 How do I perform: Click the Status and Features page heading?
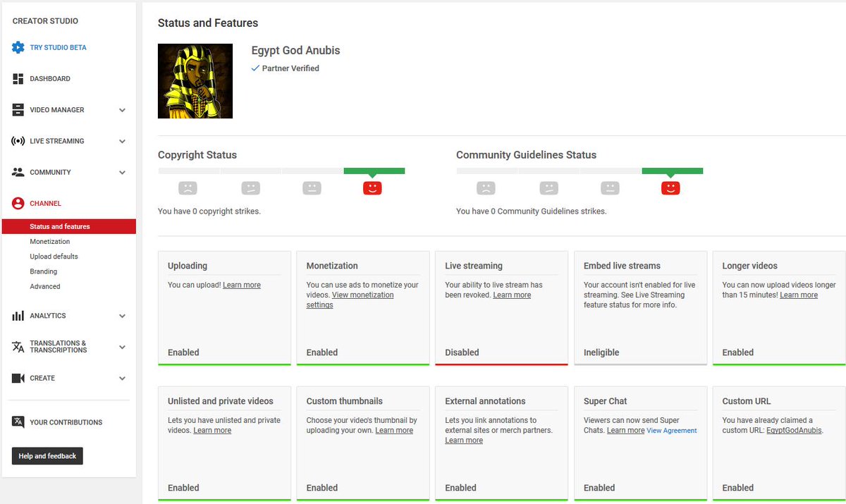pos(208,23)
